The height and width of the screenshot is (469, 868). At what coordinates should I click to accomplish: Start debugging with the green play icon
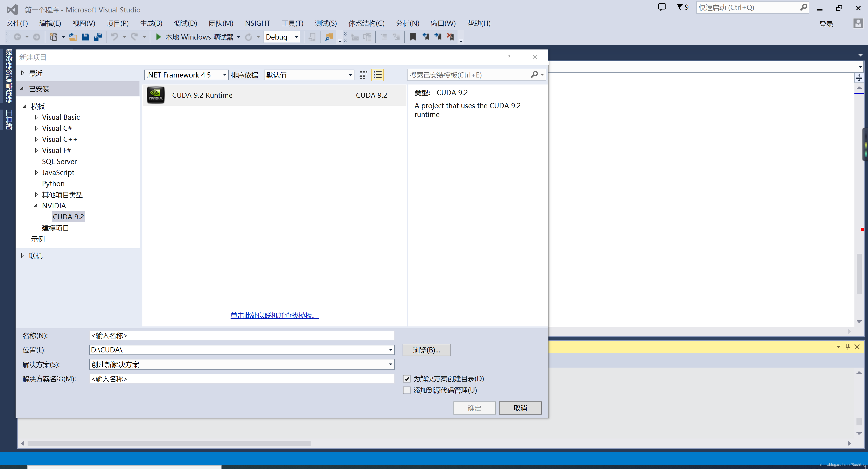point(158,37)
